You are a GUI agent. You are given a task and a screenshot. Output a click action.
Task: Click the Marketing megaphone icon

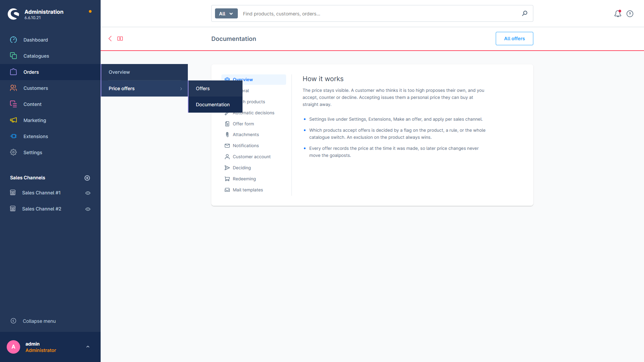coord(13,120)
